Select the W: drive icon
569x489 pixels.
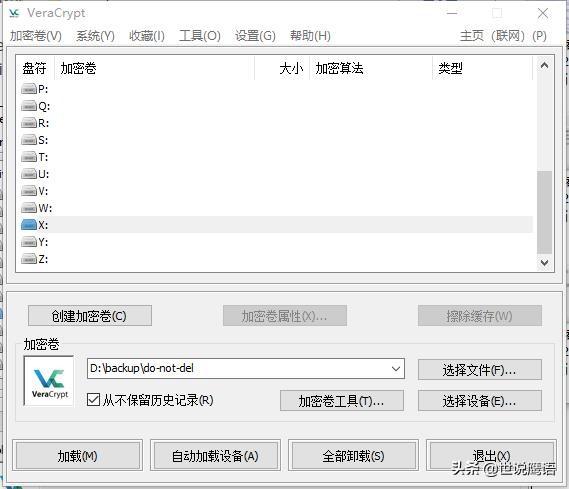tap(29, 208)
